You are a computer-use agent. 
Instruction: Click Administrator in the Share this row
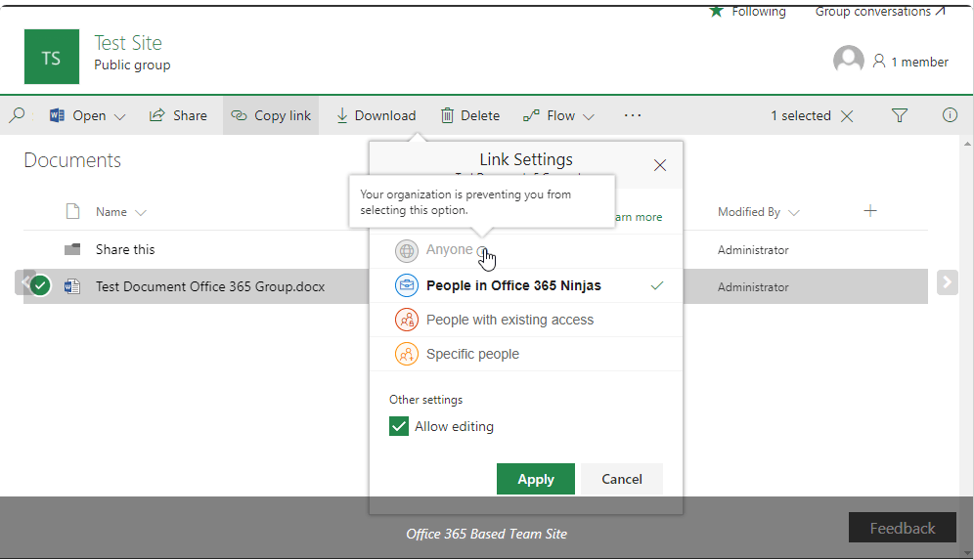click(753, 250)
